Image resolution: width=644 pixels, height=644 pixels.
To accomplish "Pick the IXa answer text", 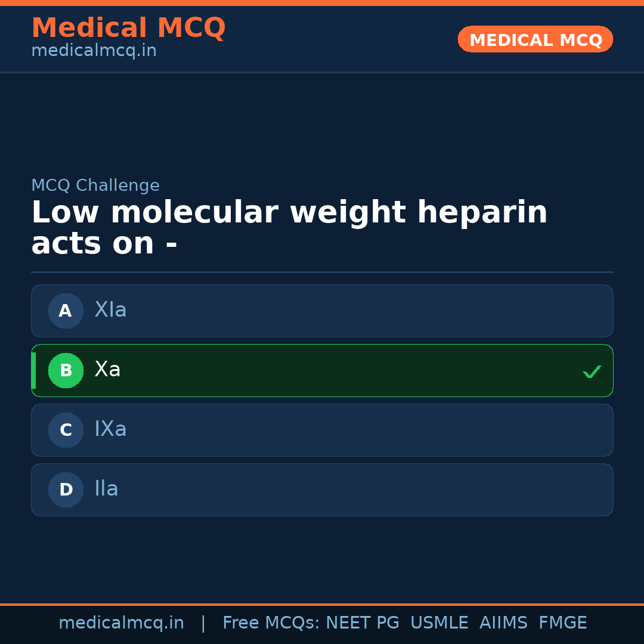I will click(x=110, y=429).
